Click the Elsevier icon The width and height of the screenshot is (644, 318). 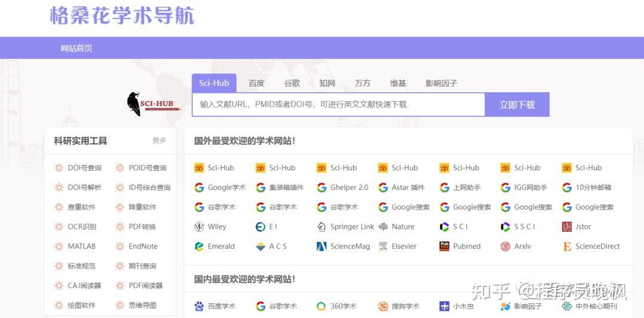pos(383,247)
